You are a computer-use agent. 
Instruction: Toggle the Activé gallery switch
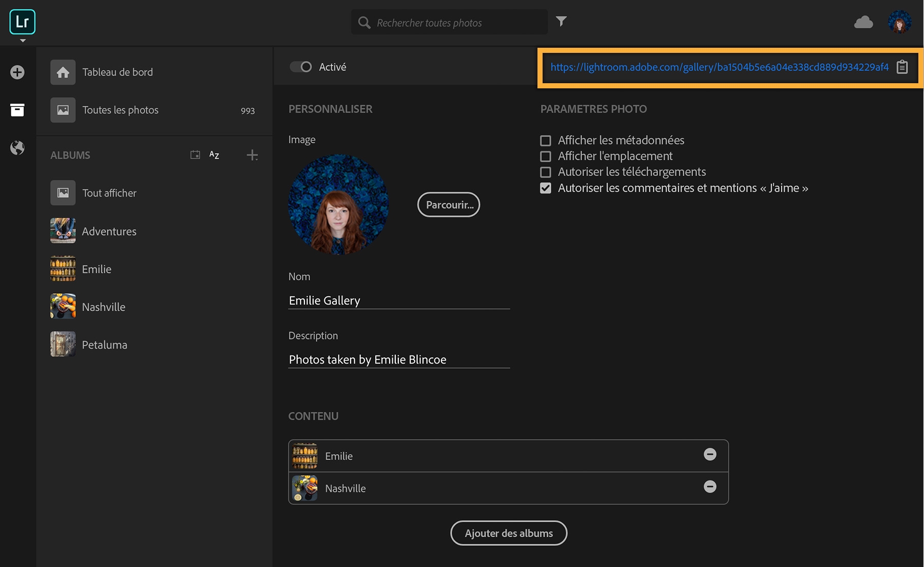tap(301, 67)
